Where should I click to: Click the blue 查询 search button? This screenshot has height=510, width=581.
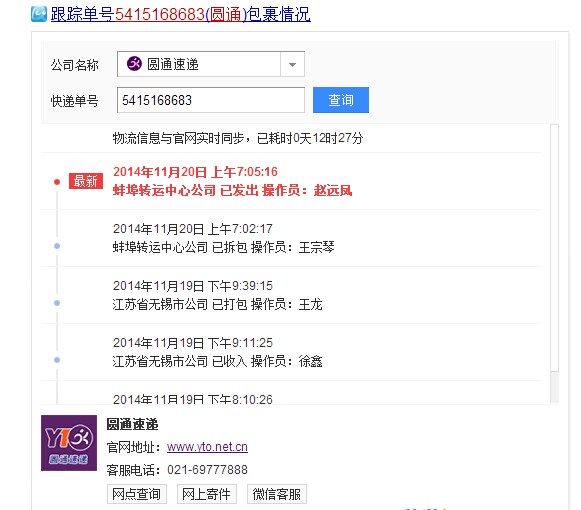pos(341,100)
